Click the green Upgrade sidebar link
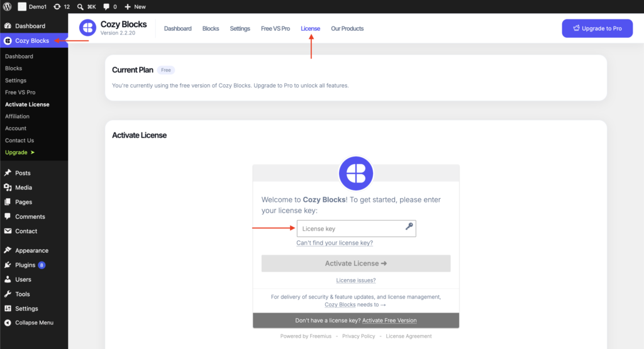 click(19, 152)
